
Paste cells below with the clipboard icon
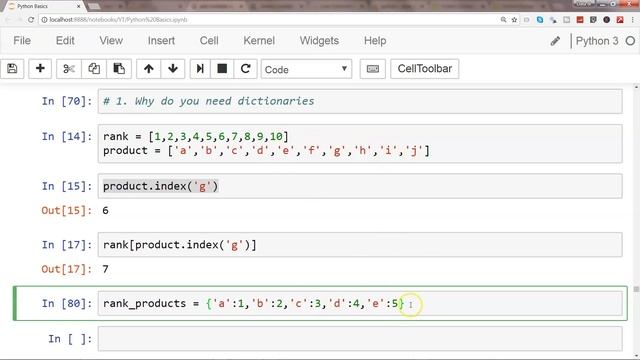(x=119, y=69)
